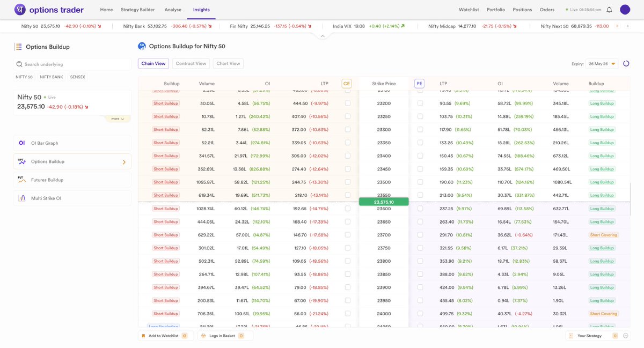
Task: Open the Portfolio link
Action: (x=496, y=10)
